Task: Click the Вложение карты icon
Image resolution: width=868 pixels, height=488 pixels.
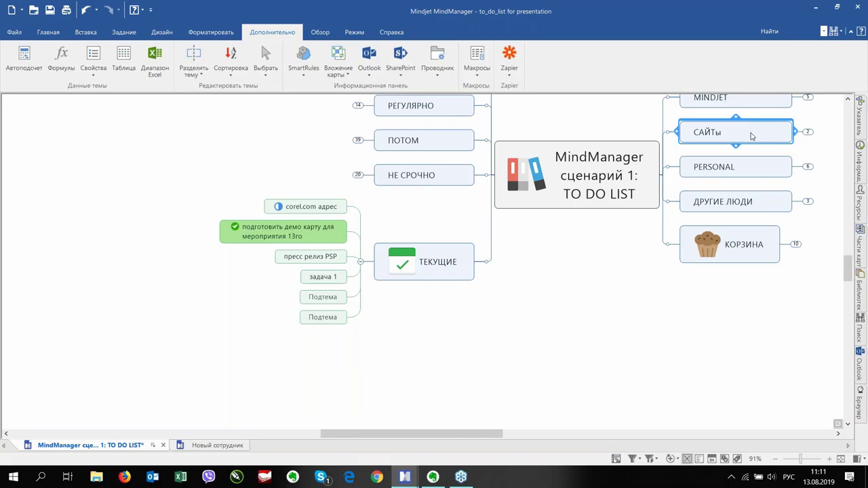Action: (338, 61)
